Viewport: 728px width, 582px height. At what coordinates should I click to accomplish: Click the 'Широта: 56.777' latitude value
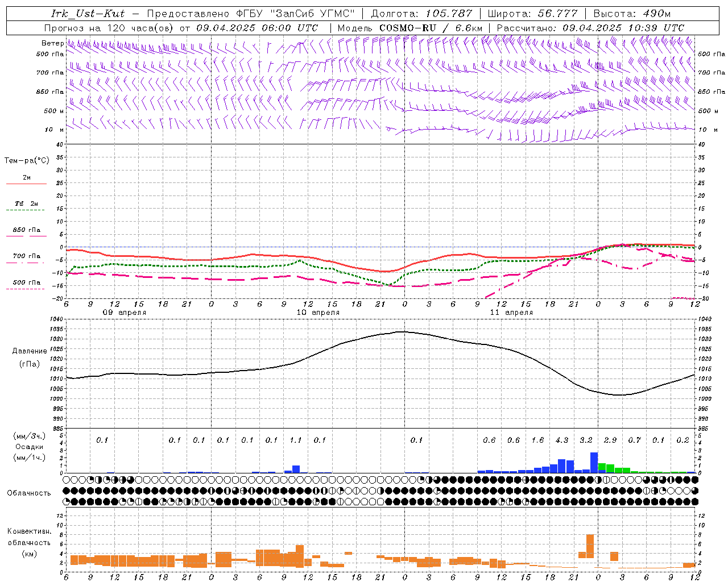point(533,14)
